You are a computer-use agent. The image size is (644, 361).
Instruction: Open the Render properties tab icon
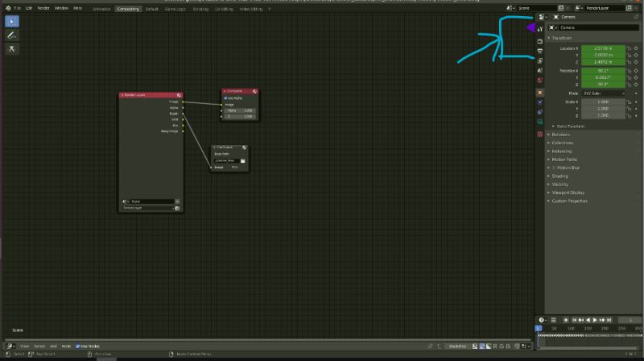coord(540,41)
